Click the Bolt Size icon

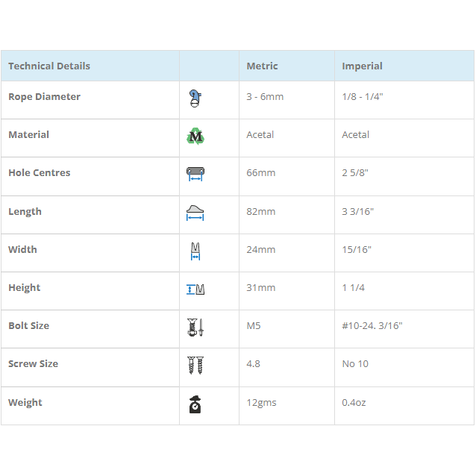click(195, 327)
